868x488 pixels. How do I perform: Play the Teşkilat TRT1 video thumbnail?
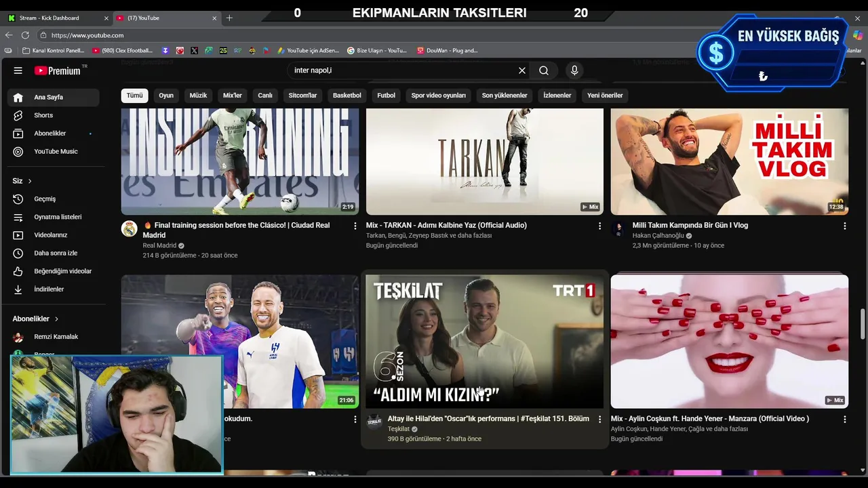[484, 341]
